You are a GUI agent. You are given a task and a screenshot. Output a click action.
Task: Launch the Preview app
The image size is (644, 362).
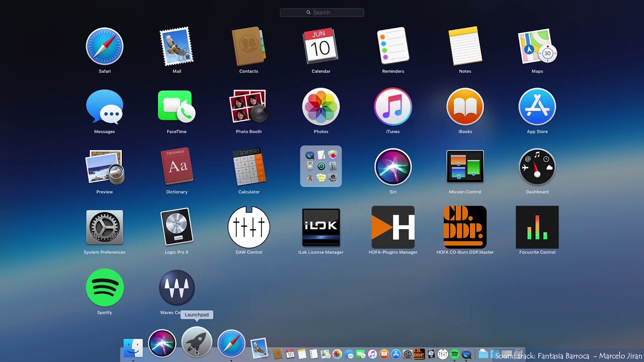tap(105, 167)
